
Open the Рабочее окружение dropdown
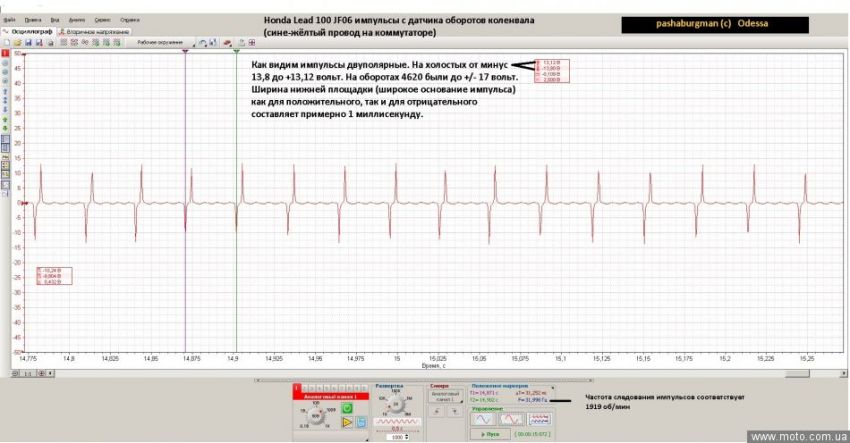(164, 42)
